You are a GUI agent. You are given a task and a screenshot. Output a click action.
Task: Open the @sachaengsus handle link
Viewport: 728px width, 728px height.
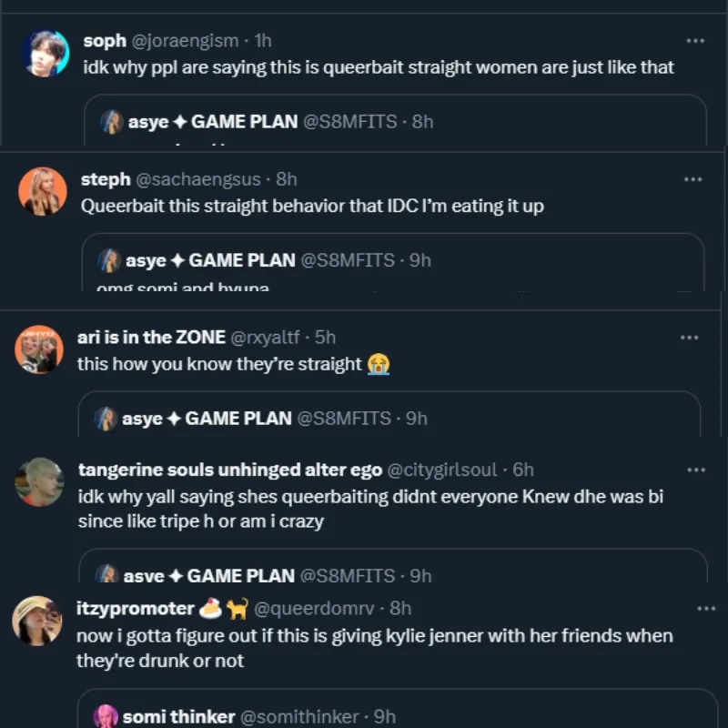point(201,179)
